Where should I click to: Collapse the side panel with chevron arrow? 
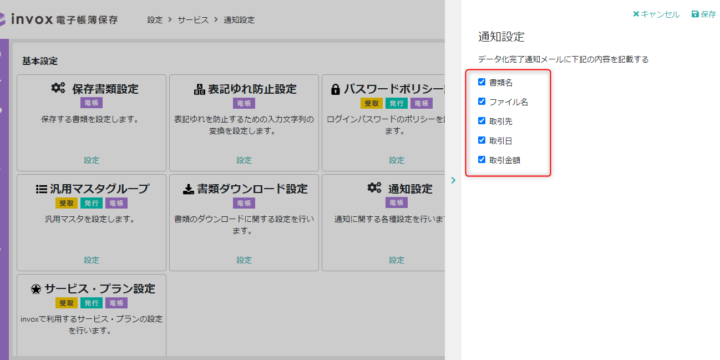coord(453,180)
